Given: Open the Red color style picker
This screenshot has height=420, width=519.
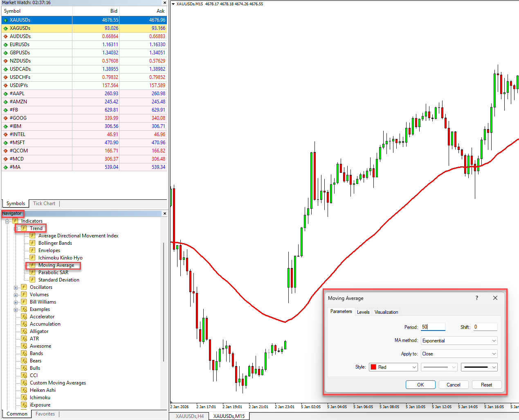Looking at the screenshot, I should click(393, 367).
